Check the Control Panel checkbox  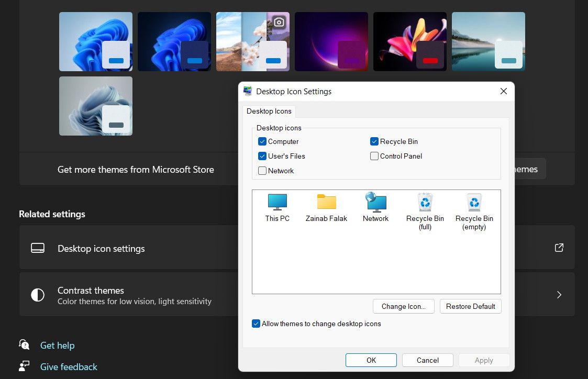374,156
